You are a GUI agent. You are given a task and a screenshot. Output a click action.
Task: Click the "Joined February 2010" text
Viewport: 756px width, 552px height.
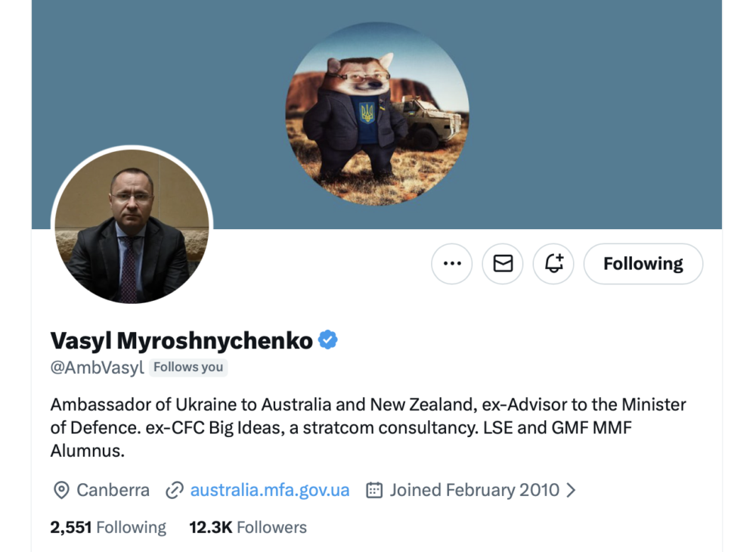point(474,490)
